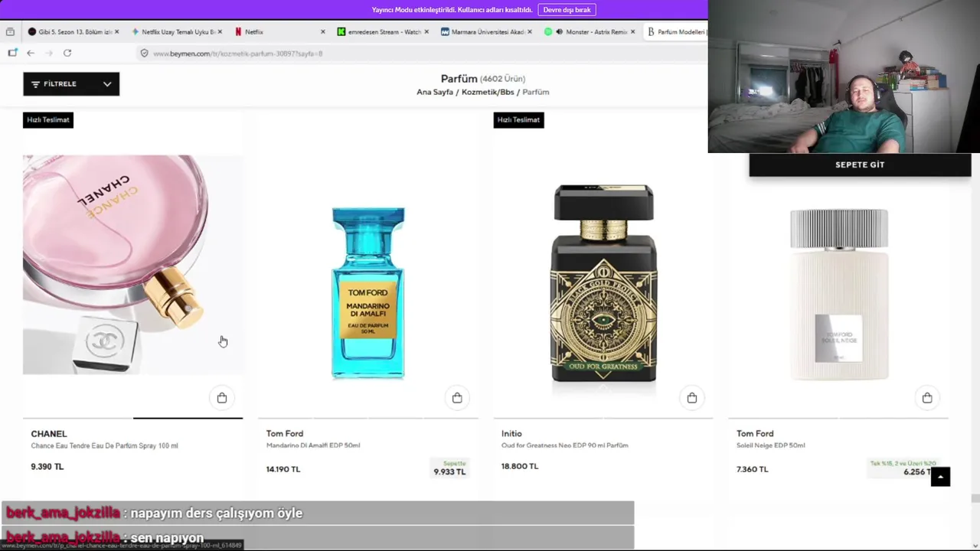Click the beymen.com address bar field
This screenshot has width=980, height=551.
(x=421, y=54)
